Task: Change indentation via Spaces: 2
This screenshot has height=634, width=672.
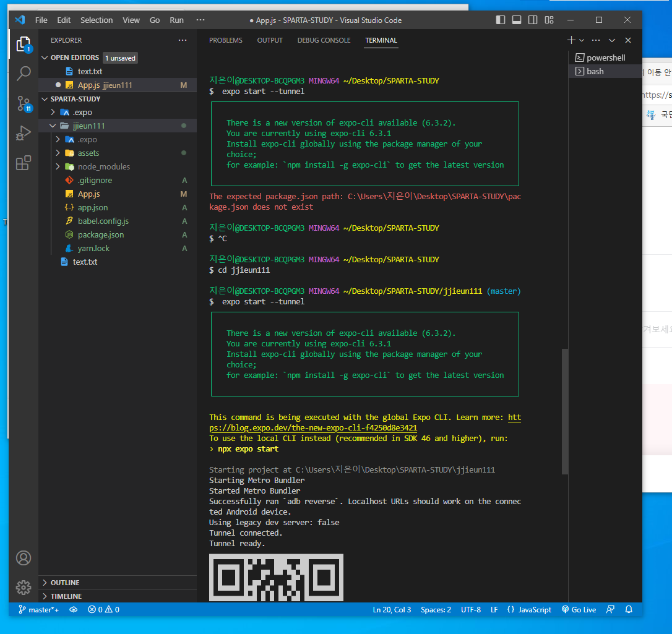Action: point(436,610)
